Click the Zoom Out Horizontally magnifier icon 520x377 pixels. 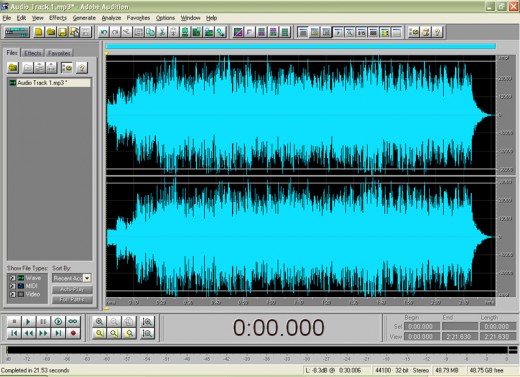(x=114, y=321)
